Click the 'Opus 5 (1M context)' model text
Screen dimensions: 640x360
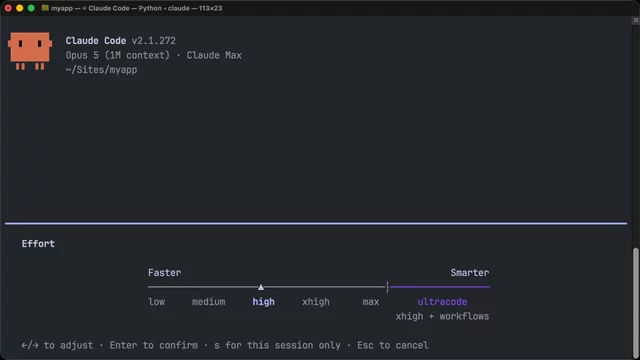click(x=118, y=55)
